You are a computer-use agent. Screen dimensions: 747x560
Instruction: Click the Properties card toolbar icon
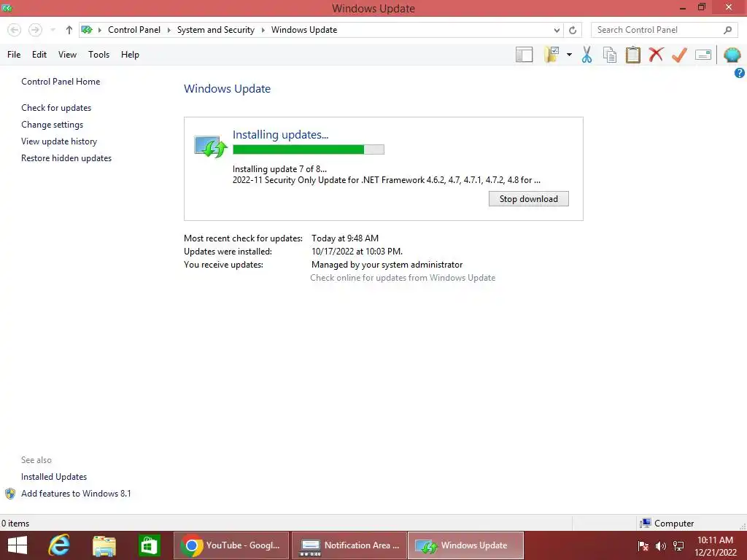pyautogui.click(x=703, y=55)
